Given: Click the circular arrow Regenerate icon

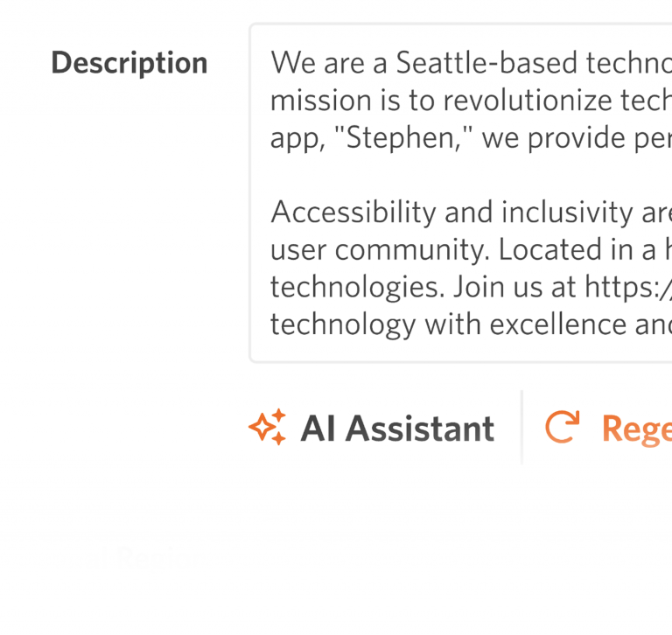Looking at the screenshot, I should click(x=563, y=428).
